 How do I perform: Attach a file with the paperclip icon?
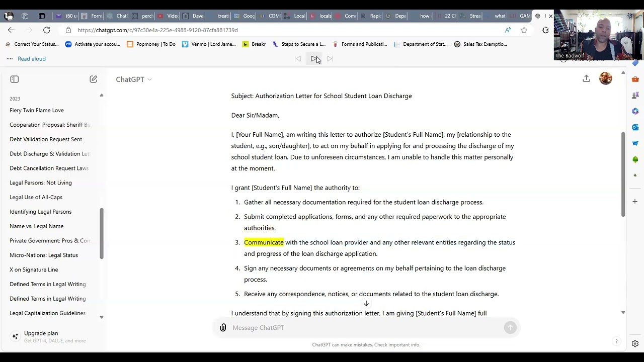point(223,328)
